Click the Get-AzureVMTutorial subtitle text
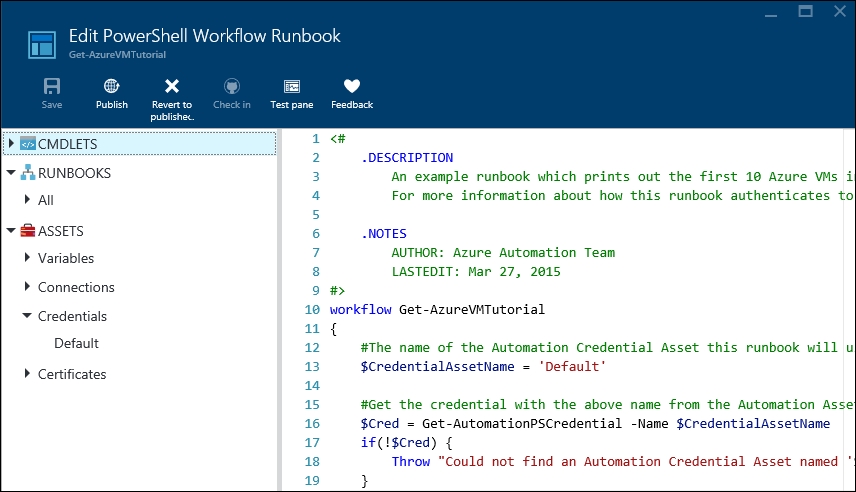856x492 pixels. [x=117, y=55]
